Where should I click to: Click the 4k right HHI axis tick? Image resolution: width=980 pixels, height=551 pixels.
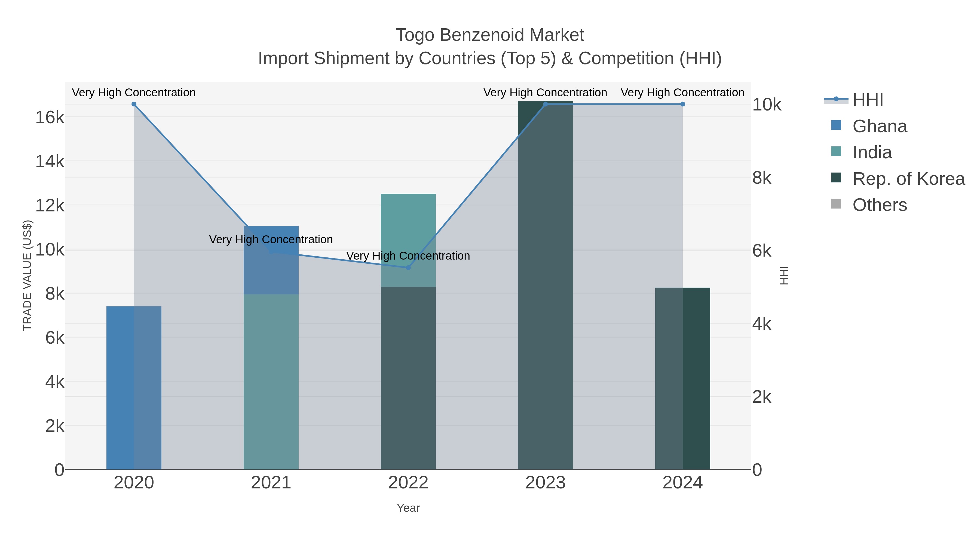point(762,324)
